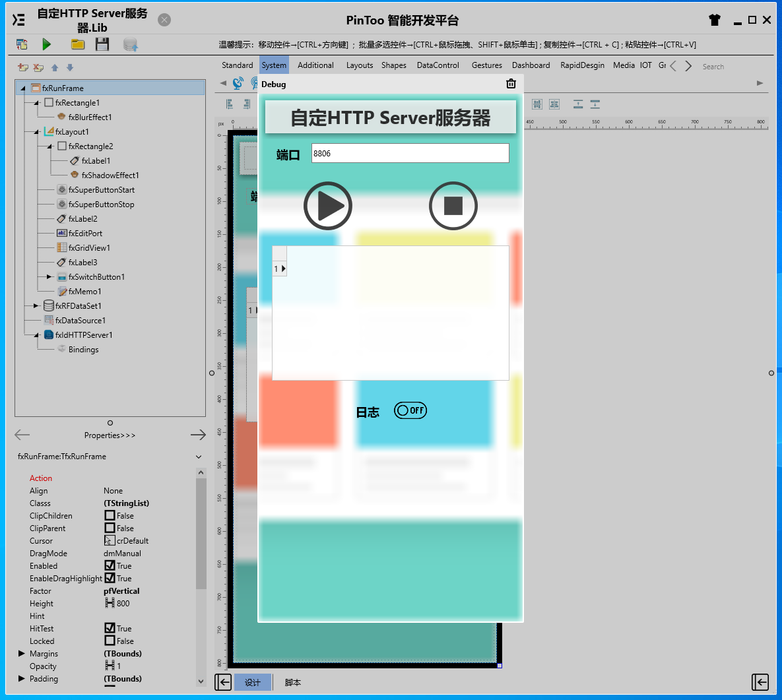Expand the Padding property group
782x700 pixels.
tap(21, 678)
